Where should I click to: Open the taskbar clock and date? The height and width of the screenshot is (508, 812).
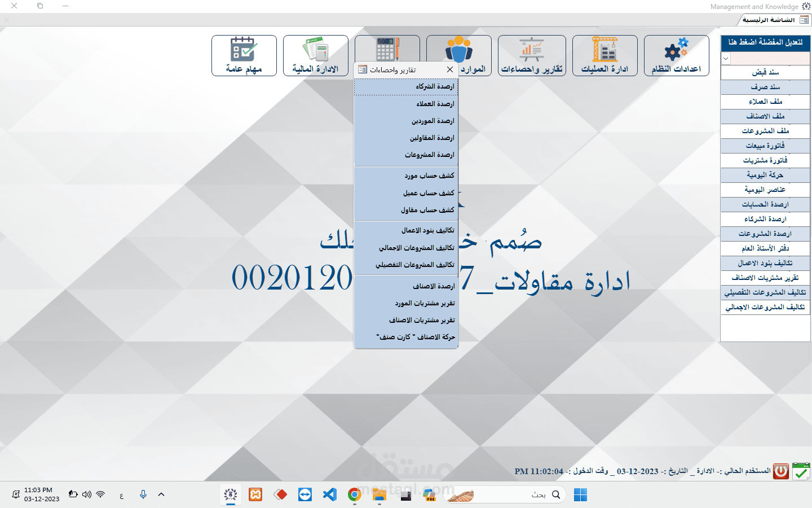click(x=42, y=494)
